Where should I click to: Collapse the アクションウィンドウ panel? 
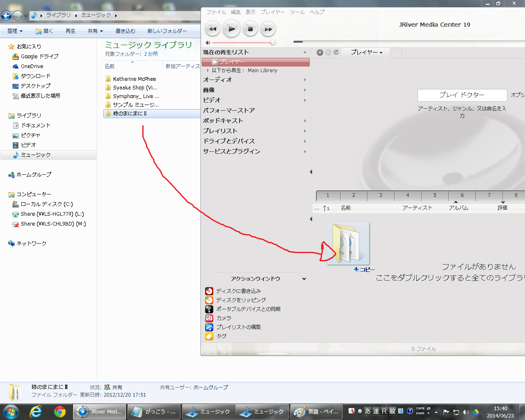(304, 279)
